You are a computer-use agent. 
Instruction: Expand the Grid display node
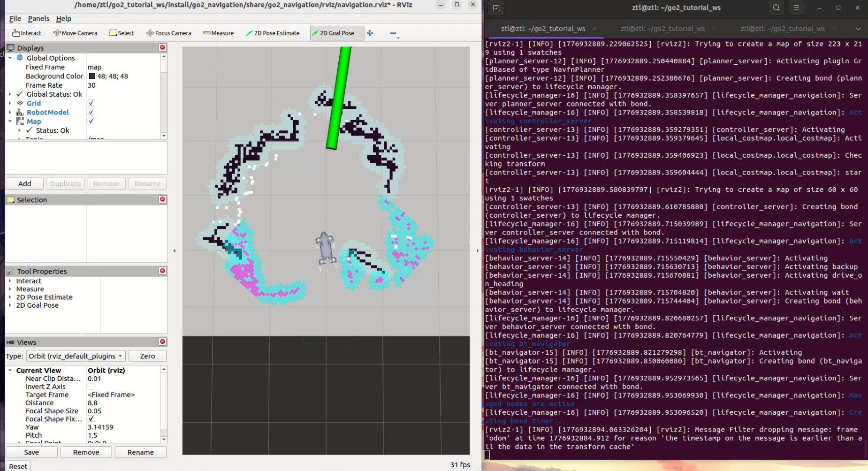(10, 103)
